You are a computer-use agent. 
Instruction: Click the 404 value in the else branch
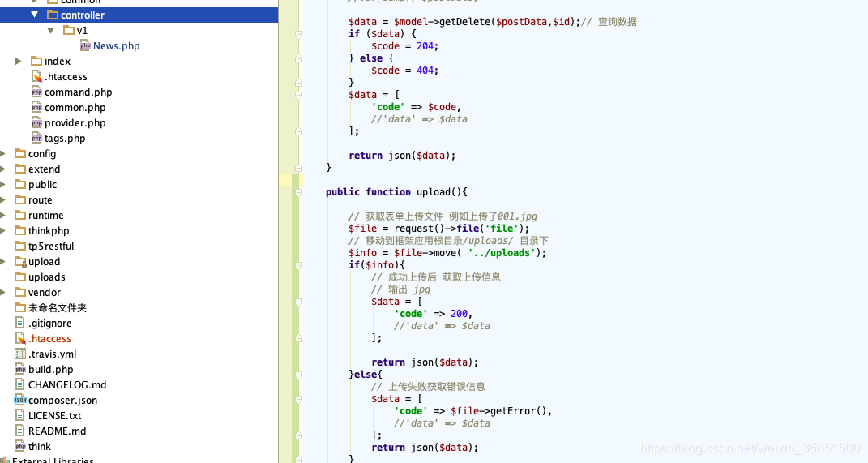[425, 71]
